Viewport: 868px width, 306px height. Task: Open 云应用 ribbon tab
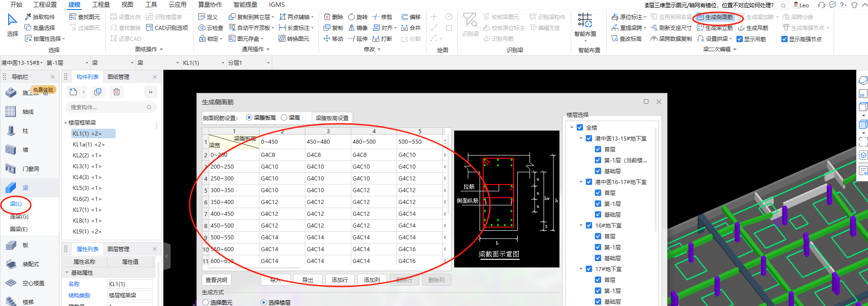178,5
